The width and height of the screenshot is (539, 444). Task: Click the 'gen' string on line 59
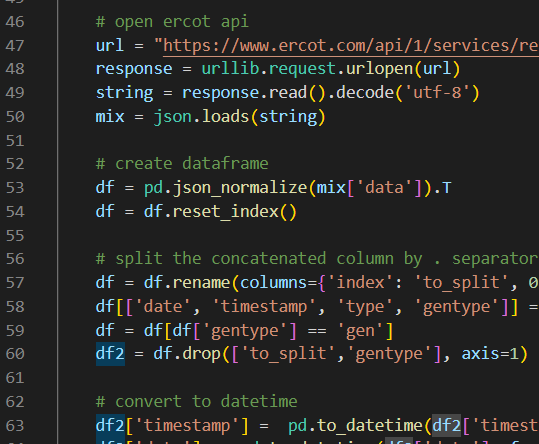(360, 331)
